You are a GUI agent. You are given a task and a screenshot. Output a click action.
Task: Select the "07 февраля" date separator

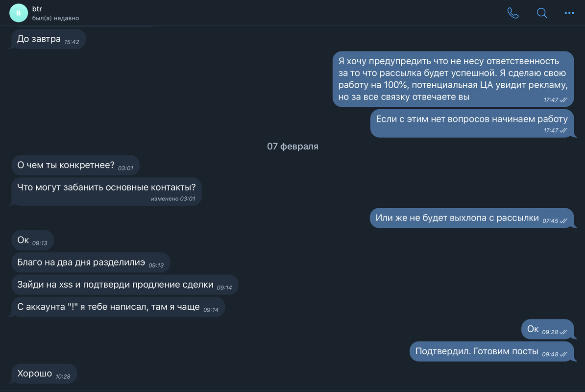292,147
